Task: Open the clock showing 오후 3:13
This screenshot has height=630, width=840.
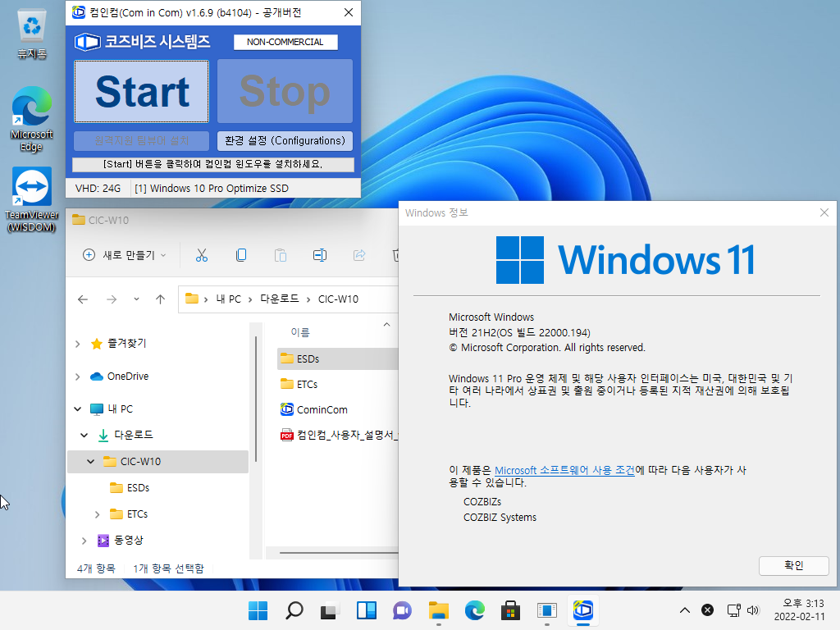Action: (x=799, y=610)
